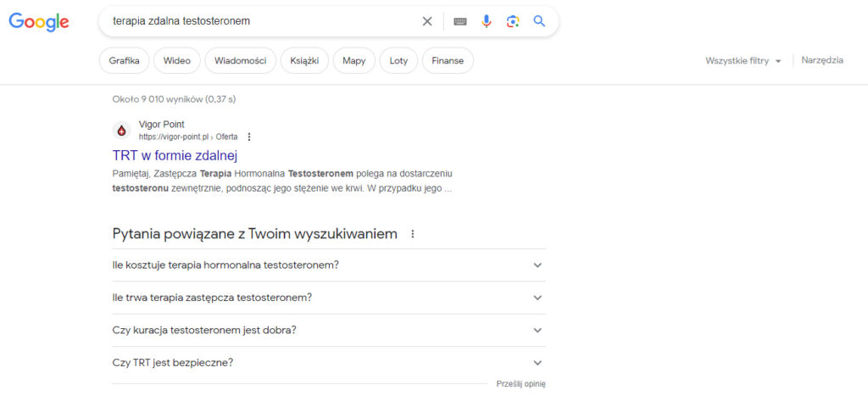Switch to the Grafika results tab

[124, 61]
